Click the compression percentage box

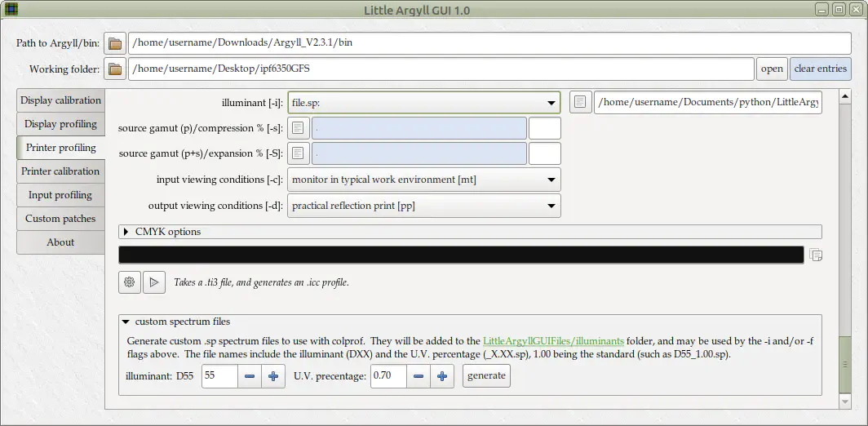(x=545, y=128)
